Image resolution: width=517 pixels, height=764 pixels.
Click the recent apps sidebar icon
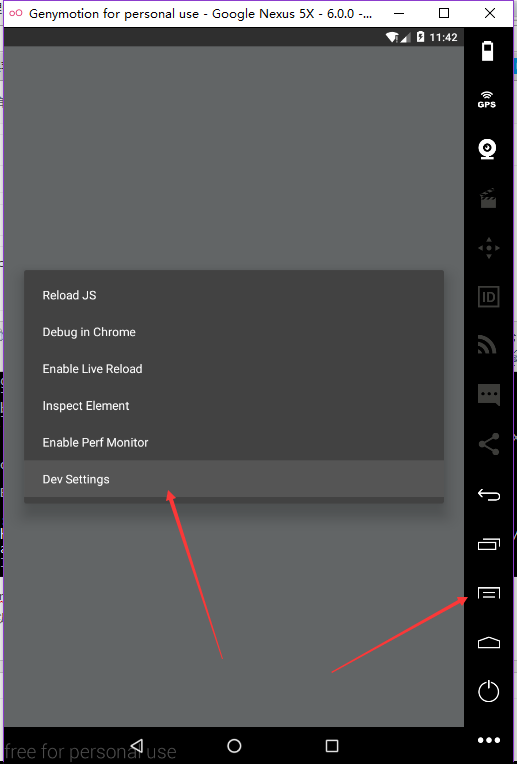pos(488,544)
